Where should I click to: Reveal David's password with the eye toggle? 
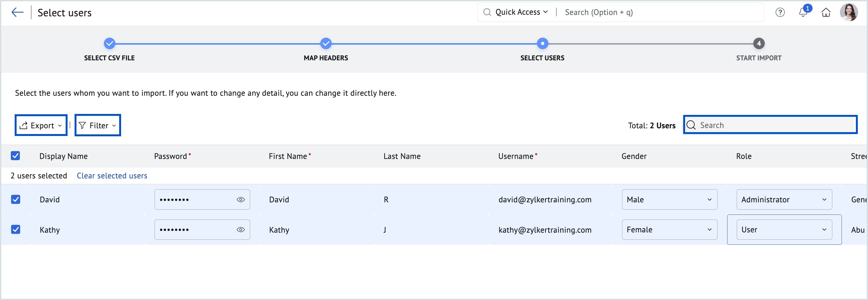tap(240, 199)
